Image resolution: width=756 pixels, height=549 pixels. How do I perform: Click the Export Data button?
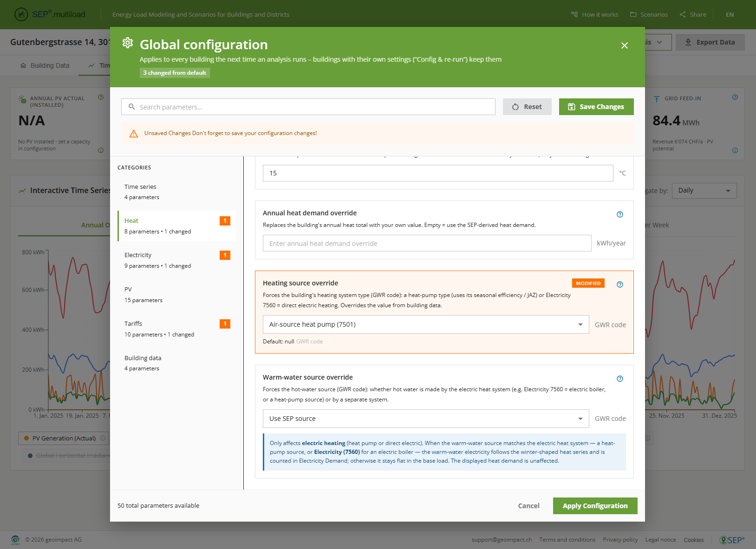[x=710, y=42]
